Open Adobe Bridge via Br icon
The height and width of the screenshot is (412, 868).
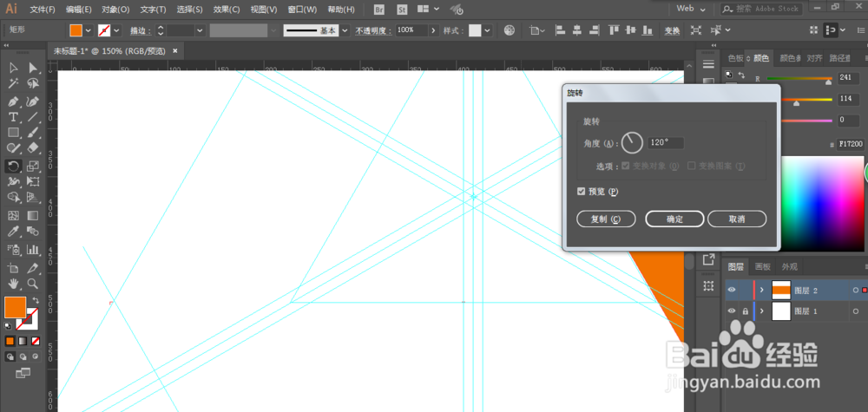point(379,9)
